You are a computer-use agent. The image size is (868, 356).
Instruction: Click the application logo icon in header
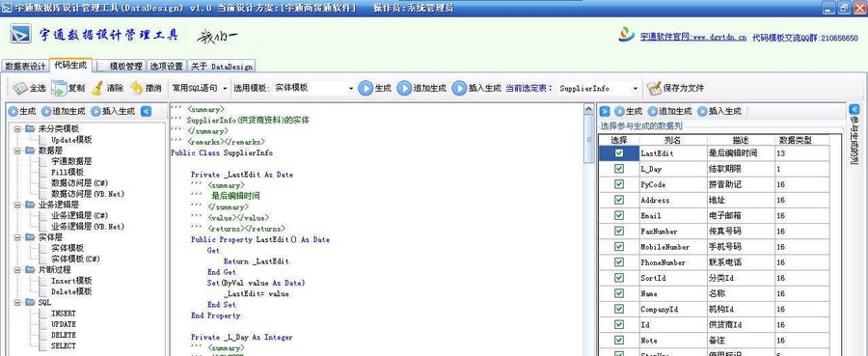click(x=20, y=35)
